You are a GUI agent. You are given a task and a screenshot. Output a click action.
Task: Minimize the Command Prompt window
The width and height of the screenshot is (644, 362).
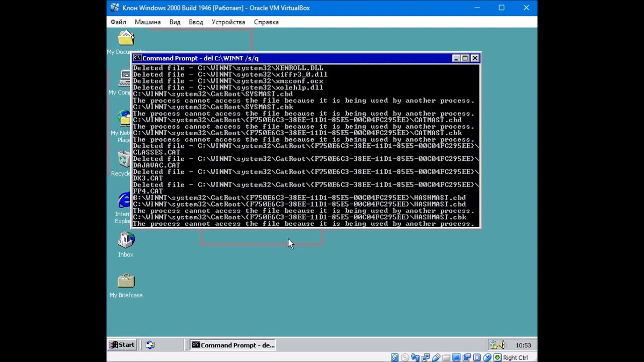[x=456, y=58]
